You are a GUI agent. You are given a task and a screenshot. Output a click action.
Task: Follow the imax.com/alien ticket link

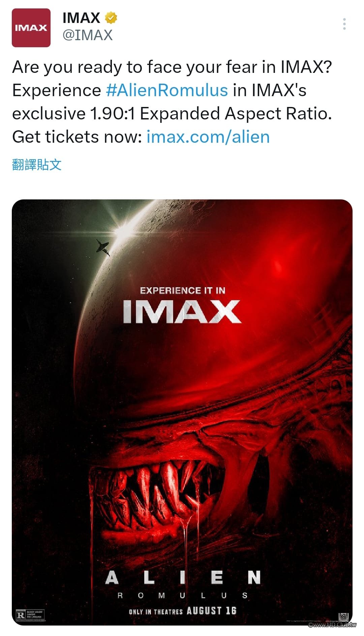pos(208,137)
